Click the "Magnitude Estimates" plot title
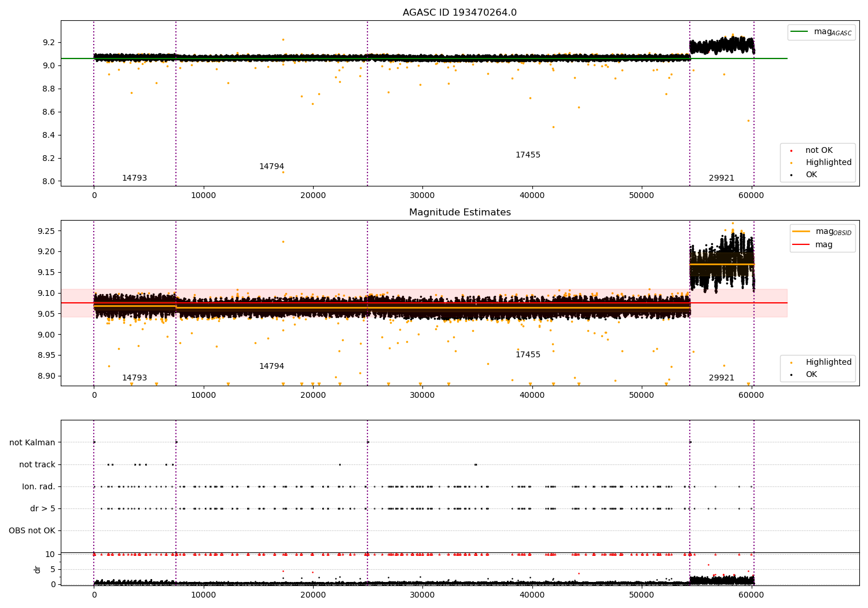 [459, 213]
